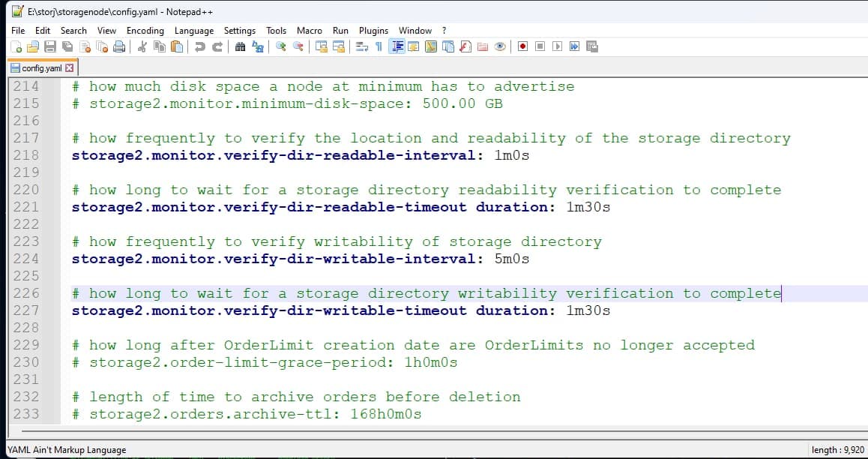
Task: Start macro recording with red dot
Action: coord(522,47)
